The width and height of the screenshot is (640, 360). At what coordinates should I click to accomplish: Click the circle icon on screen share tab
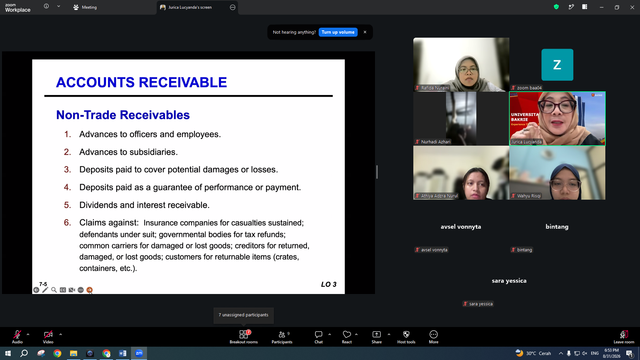233,7
